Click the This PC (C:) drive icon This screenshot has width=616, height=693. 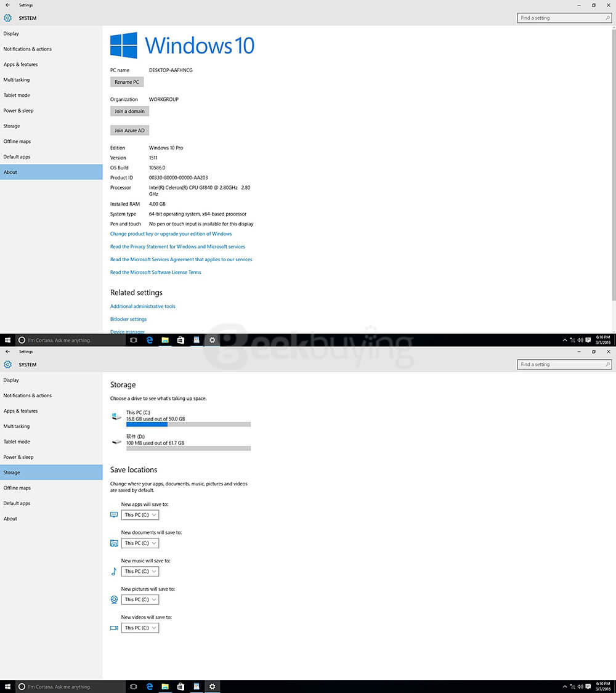(x=116, y=416)
